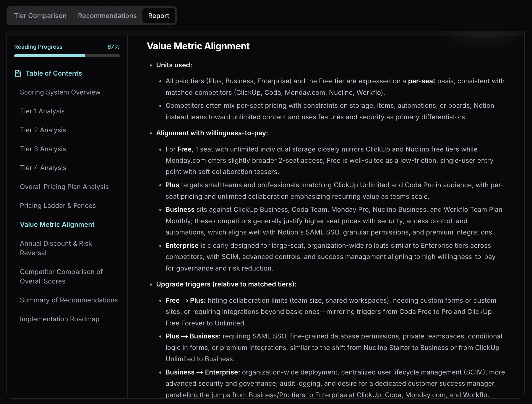Screen dimensions: 532x404
Task: Click the 67% progress label
Action: tap(113, 47)
